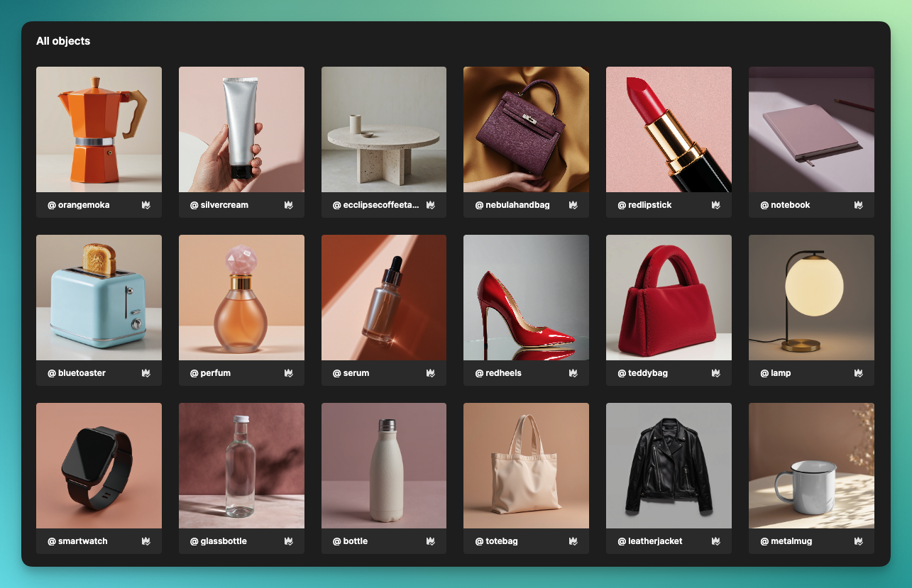912x588 pixels.
Task: Click the '@ bottle' label
Action: point(350,541)
